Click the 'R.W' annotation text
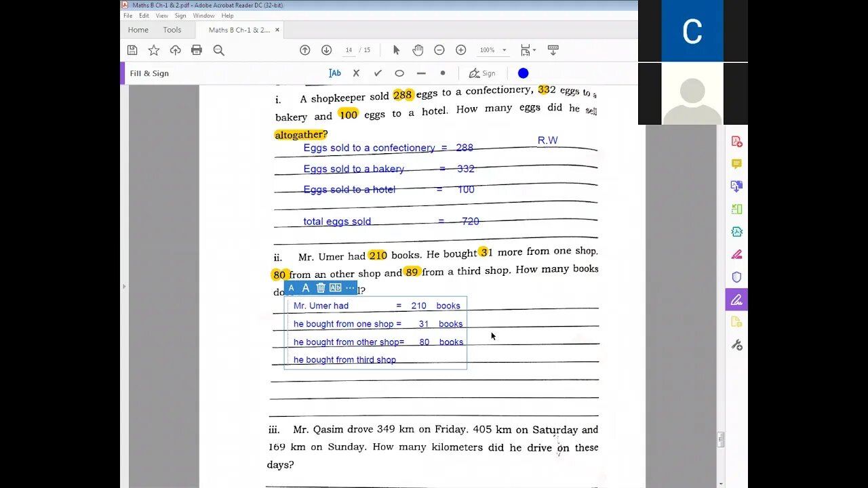868x488 pixels. (x=548, y=140)
